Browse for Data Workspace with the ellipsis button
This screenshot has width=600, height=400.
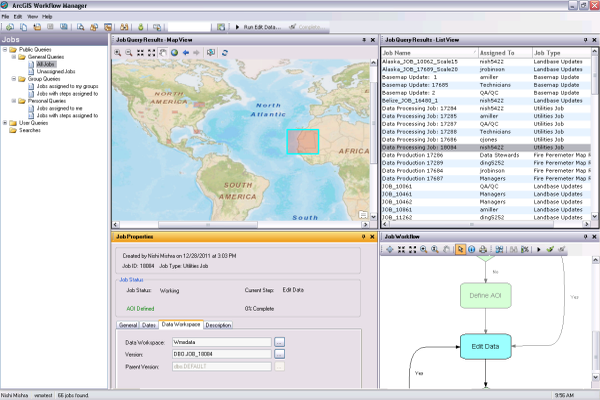280,342
